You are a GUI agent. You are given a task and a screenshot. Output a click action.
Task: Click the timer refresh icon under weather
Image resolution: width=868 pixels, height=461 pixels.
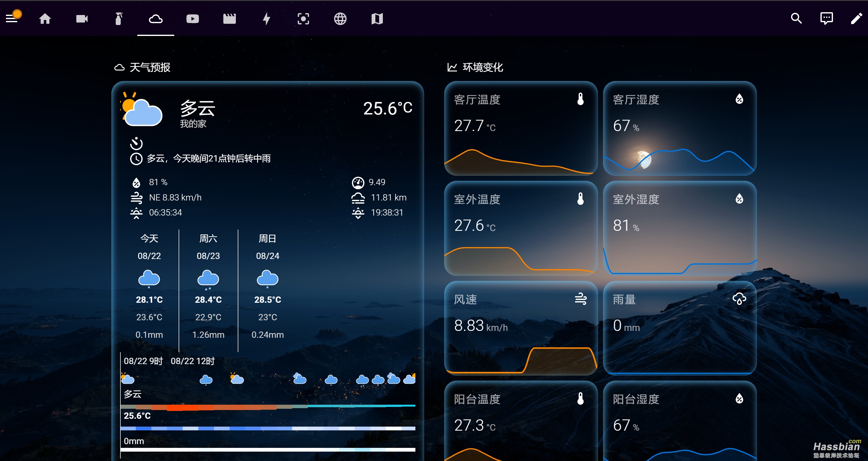pos(136,143)
